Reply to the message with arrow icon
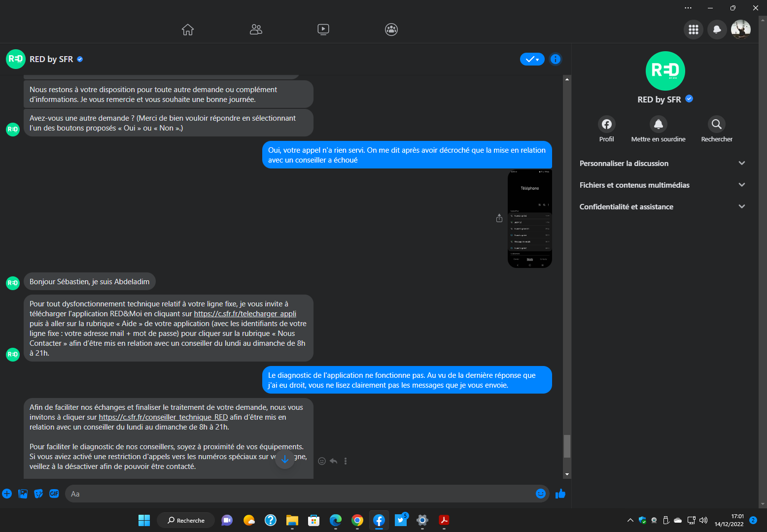The width and height of the screenshot is (767, 532). click(334, 461)
